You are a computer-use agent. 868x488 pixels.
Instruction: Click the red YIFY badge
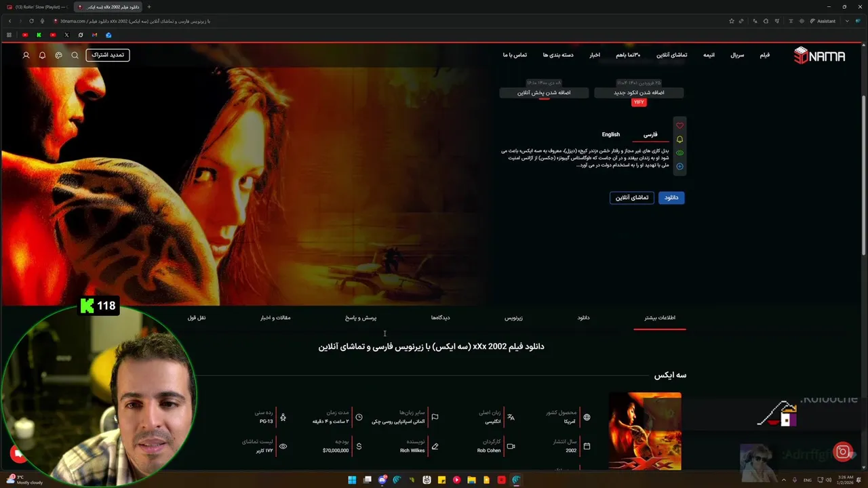point(639,102)
